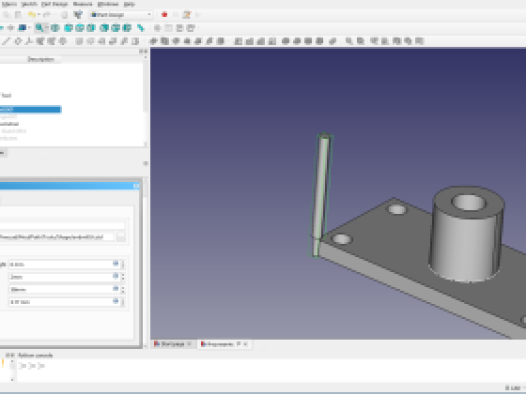Viewport: 526px width, 394px height.
Task: Open the draw style dropdown beside blue cube
Action: 29,28
